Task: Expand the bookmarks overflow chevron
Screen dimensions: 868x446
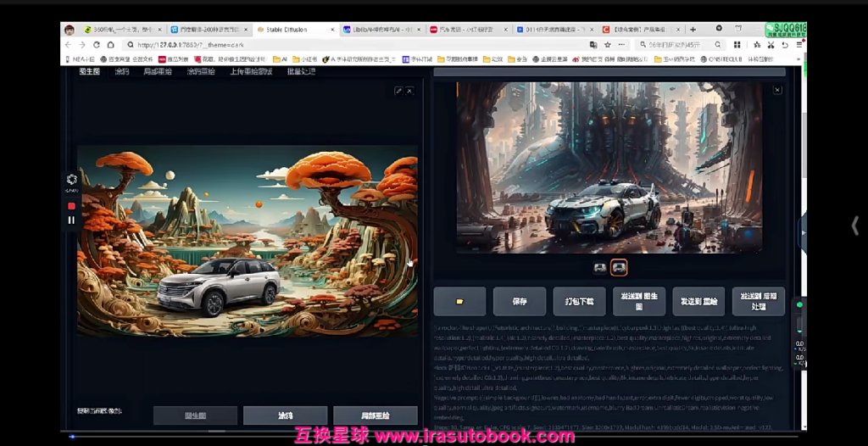Action: 798,59
